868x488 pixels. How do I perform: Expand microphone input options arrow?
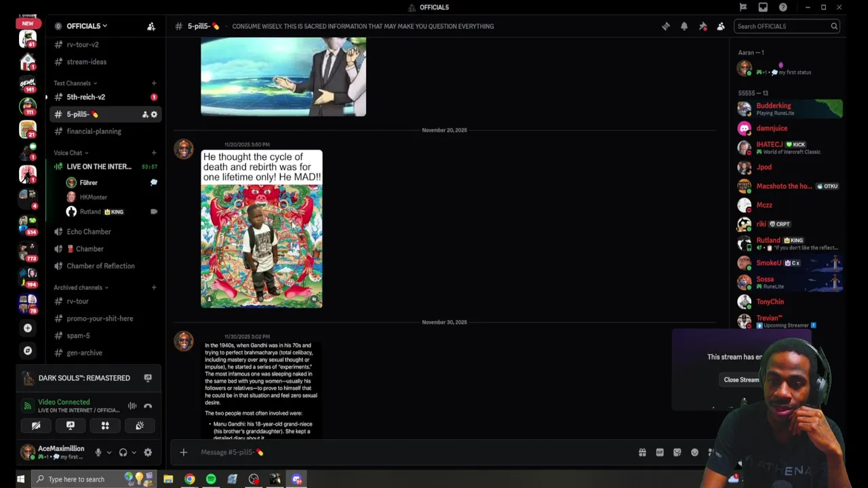[108, 453]
